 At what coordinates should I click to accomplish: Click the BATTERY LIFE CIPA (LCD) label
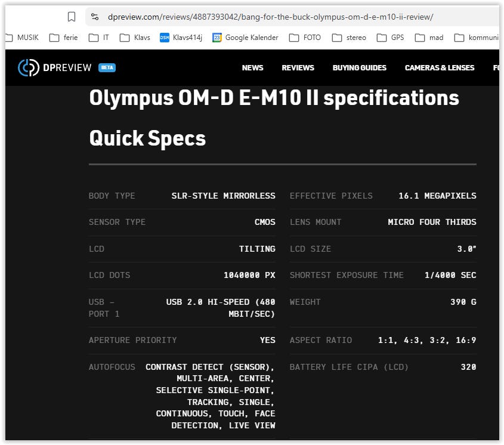[x=349, y=367]
